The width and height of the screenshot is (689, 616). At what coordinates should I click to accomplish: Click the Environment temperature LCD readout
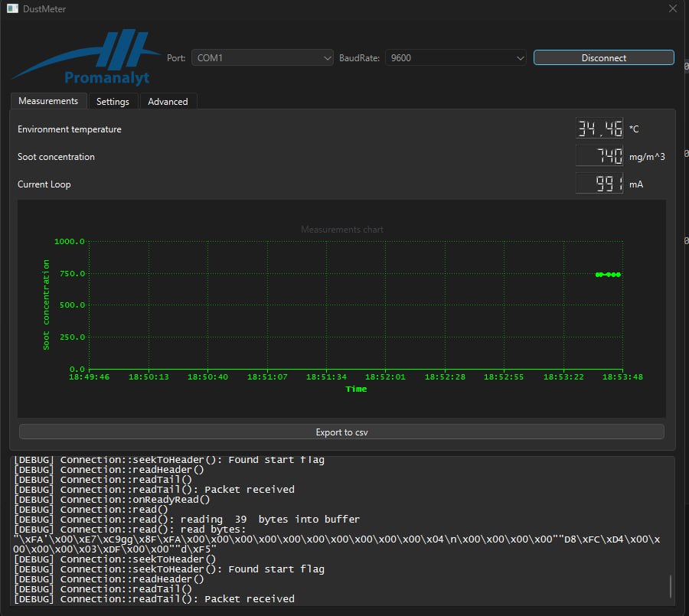coord(599,129)
